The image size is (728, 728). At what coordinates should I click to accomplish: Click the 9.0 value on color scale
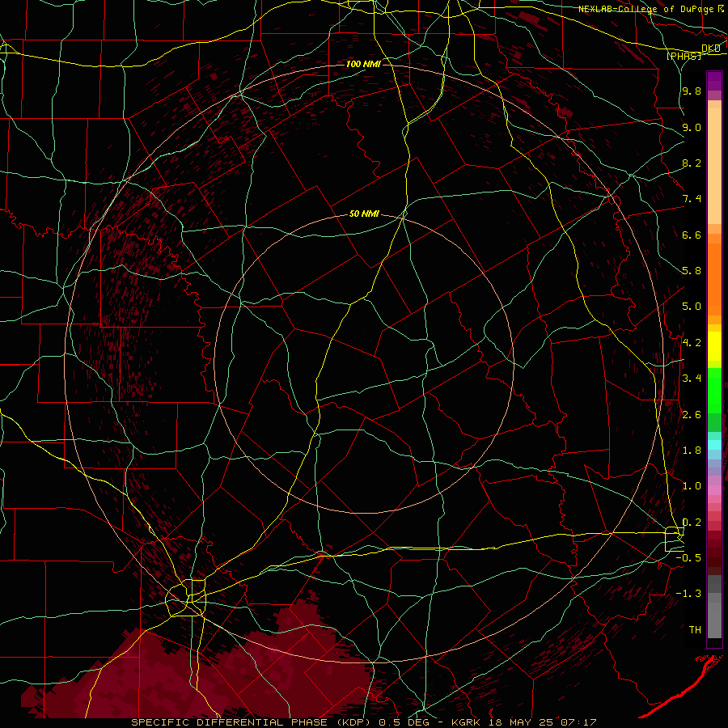pos(692,127)
